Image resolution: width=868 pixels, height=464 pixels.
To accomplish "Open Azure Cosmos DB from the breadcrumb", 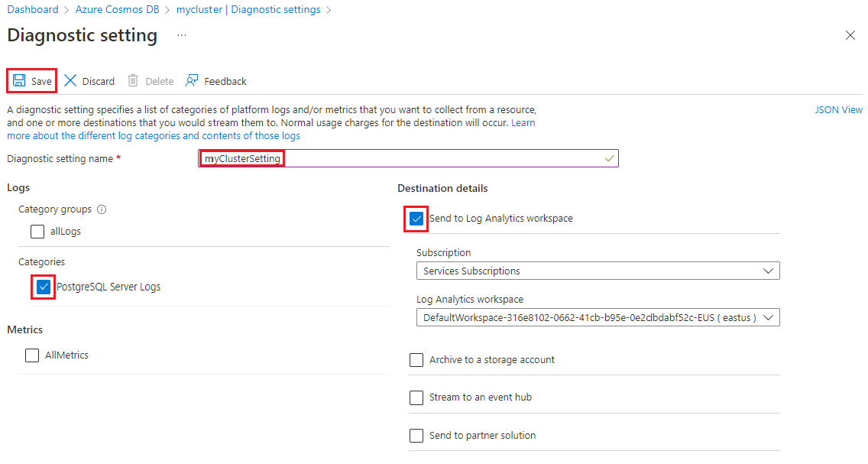I will point(117,9).
